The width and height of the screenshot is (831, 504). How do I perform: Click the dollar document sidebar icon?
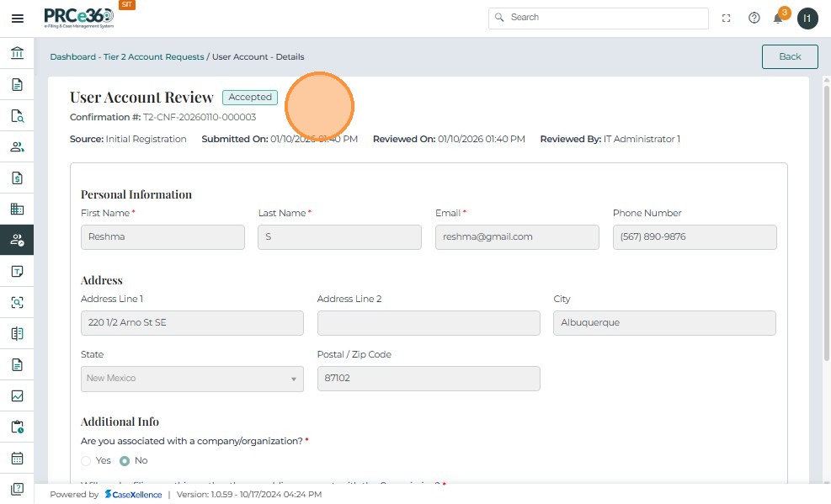click(17, 178)
